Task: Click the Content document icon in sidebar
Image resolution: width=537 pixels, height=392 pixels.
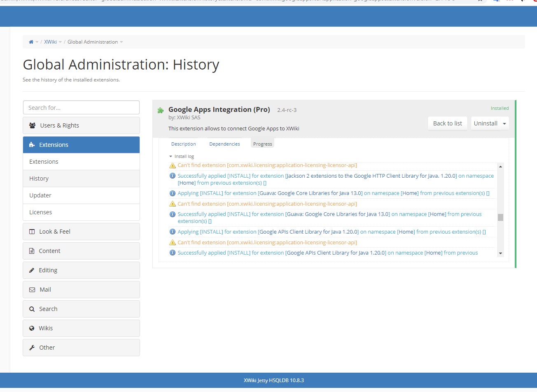Action: tap(32, 251)
